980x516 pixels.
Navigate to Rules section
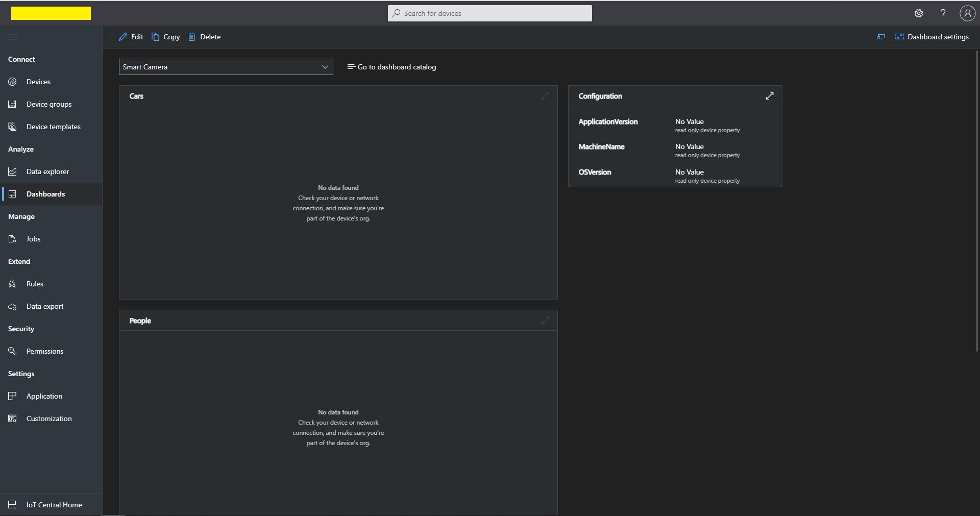point(35,284)
